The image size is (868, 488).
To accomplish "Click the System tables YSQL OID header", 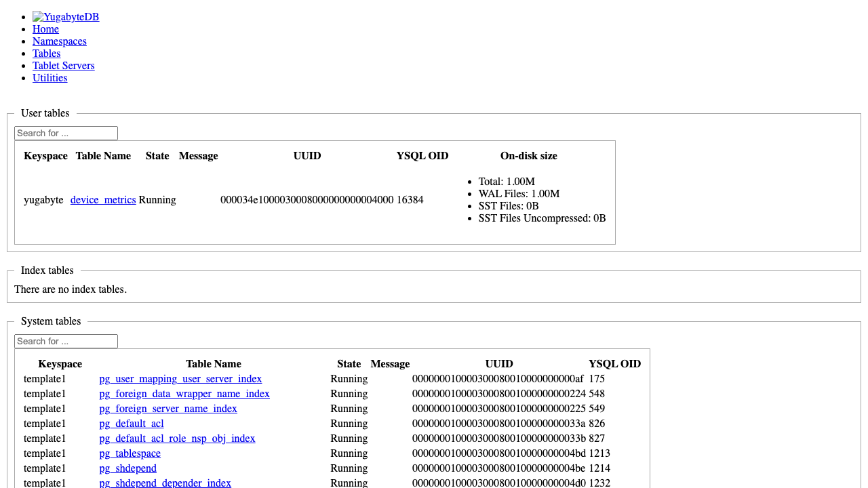I will [x=614, y=364].
